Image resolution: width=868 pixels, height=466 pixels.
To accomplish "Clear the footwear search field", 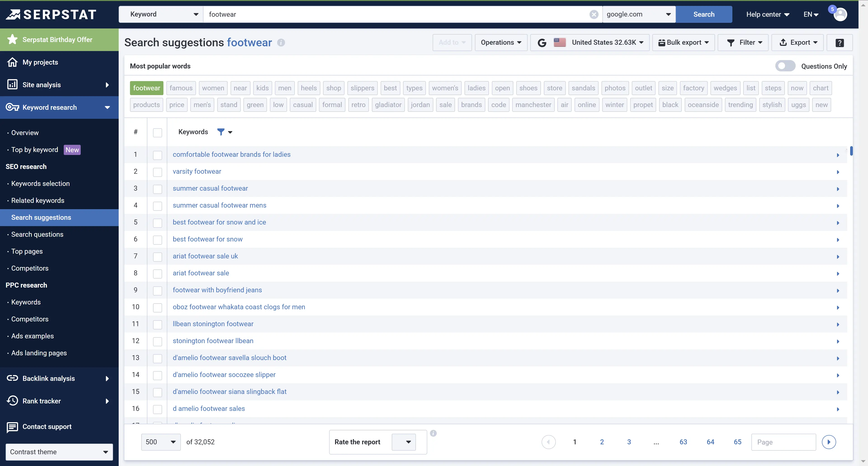I will click(x=594, y=14).
